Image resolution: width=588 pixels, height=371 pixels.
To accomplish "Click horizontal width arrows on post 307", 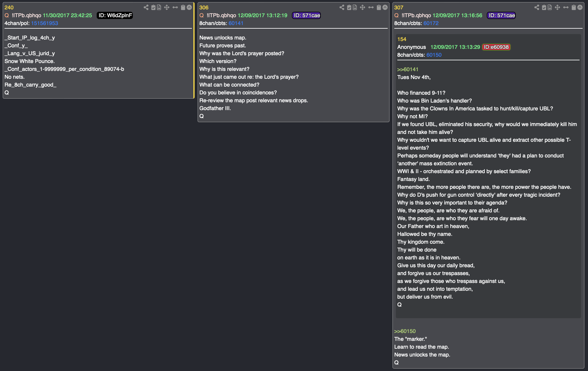I will tap(566, 7).
